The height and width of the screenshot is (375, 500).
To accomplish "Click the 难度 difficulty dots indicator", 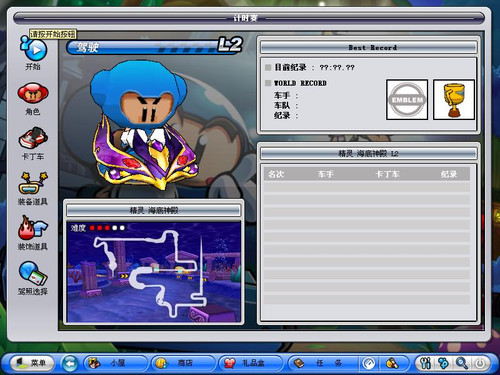I will [x=107, y=228].
